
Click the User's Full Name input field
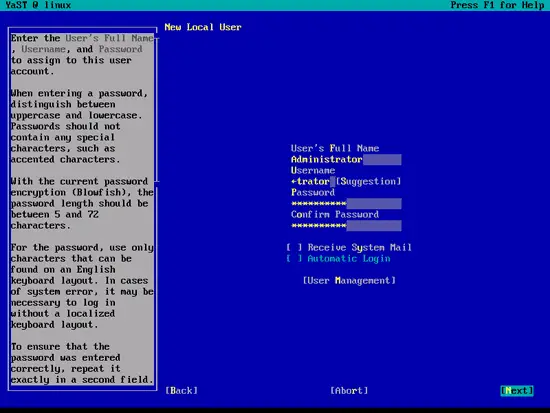click(x=346, y=160)
